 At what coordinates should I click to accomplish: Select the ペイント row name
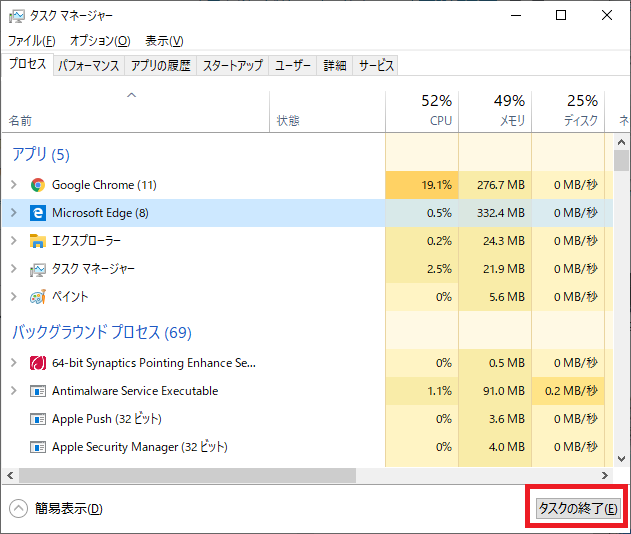pos(70,297)
